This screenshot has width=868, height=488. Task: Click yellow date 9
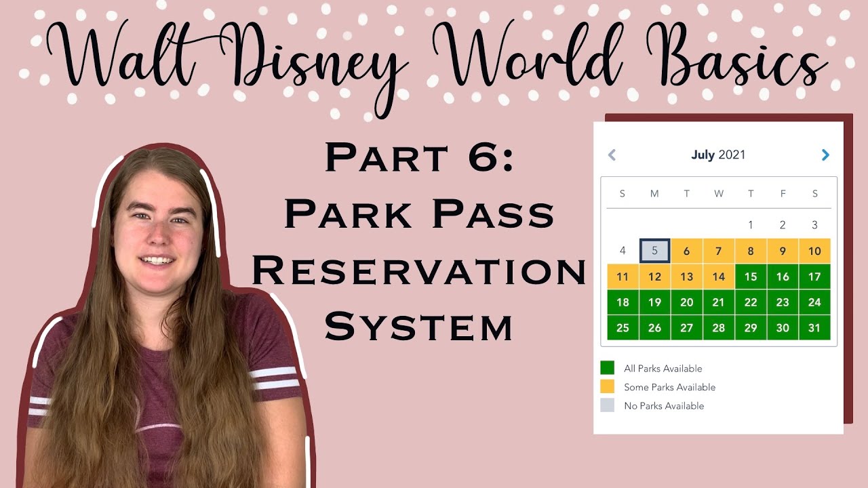click(783, 251)
